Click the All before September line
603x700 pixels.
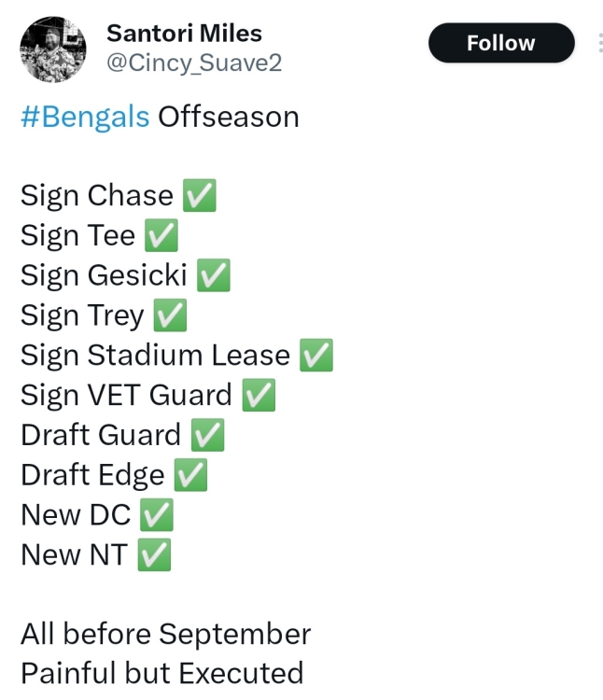click(165, 634)
